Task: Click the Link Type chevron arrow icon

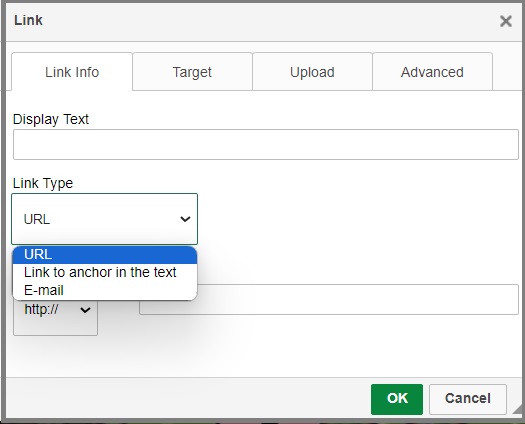Action: point(185,219)
